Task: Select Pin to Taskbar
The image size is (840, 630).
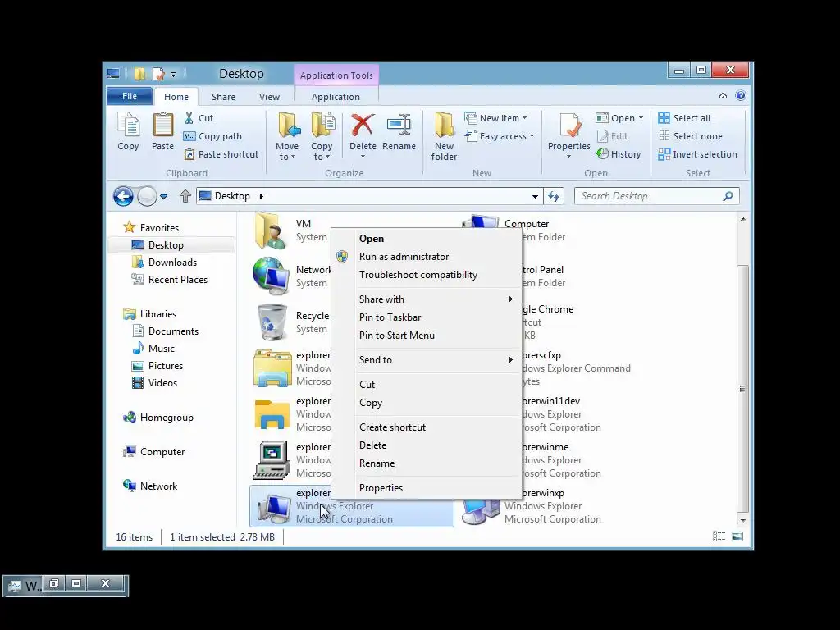Action: tap(390, 317)
